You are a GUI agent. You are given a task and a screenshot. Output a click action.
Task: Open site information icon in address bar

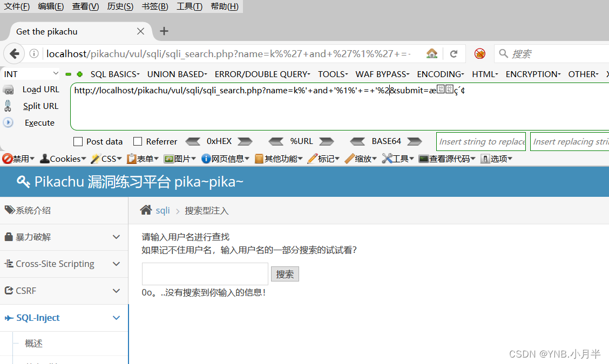(x=34, y=53)
